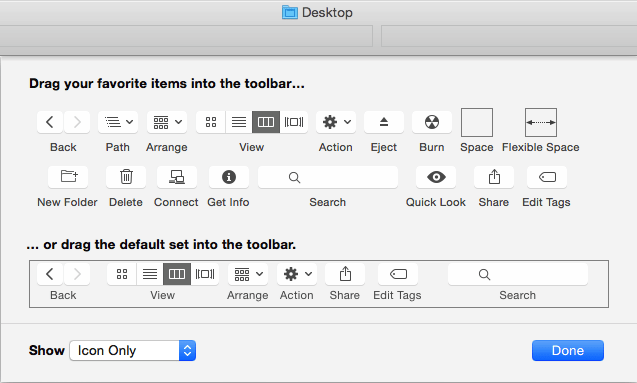The image size is (637, 383).
Task: Click the Share icon in the items palette
Action: (494, 177)
